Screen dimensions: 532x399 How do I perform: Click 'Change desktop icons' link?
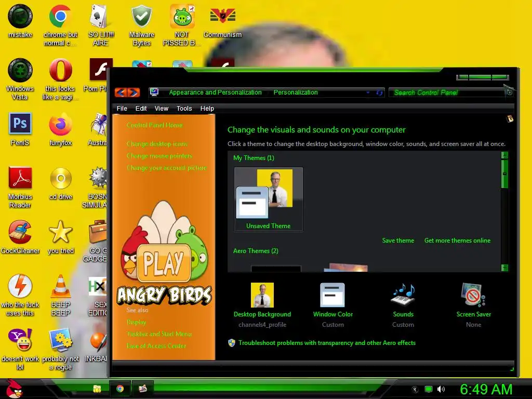point(157,144)
